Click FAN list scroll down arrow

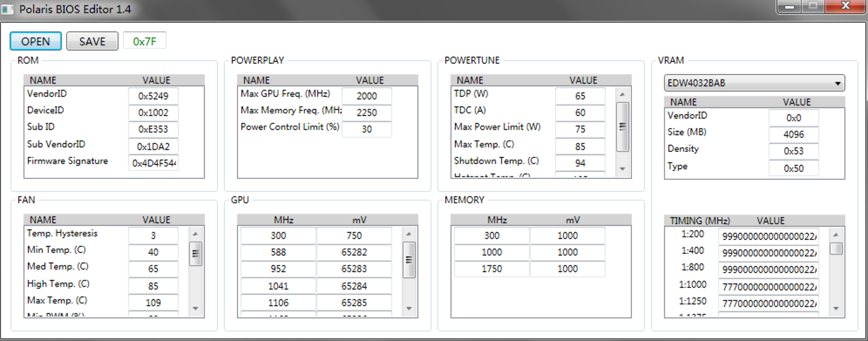pos(195,308)
